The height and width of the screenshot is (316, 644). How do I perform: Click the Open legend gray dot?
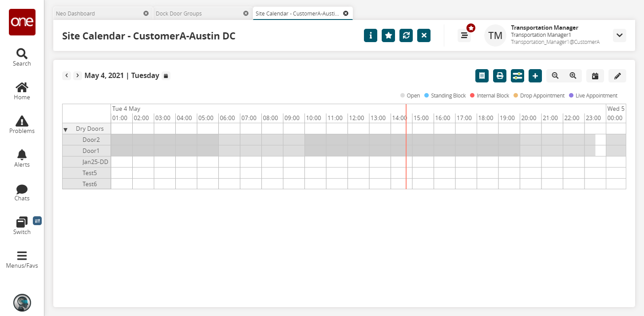tap(403, 95)
